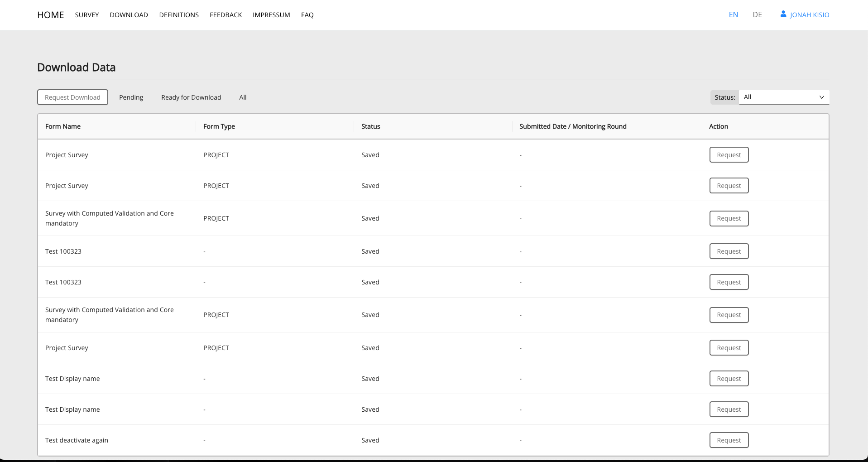Switch language to DE
The height and width of the screenshot is (462, 868).
[757, 14]
